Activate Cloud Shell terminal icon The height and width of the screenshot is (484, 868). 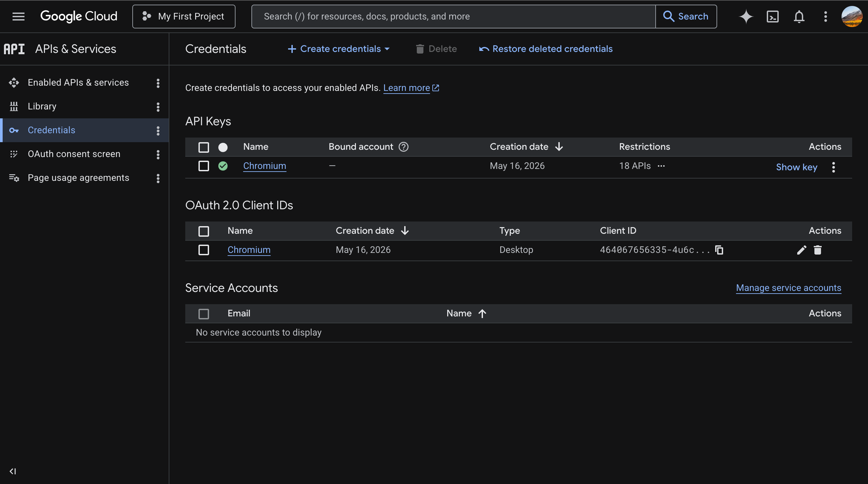tap(772, 16)
